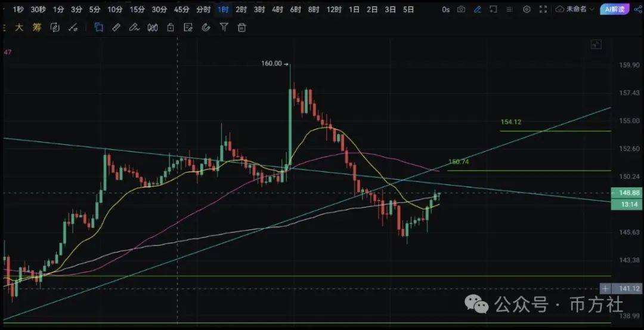
Task: Open chart settings via the hexagon gear icon
Action: tap(527, 10)
